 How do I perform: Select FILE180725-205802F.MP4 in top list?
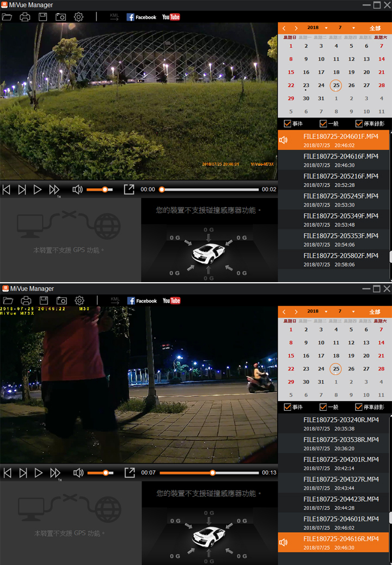point(333,259)
